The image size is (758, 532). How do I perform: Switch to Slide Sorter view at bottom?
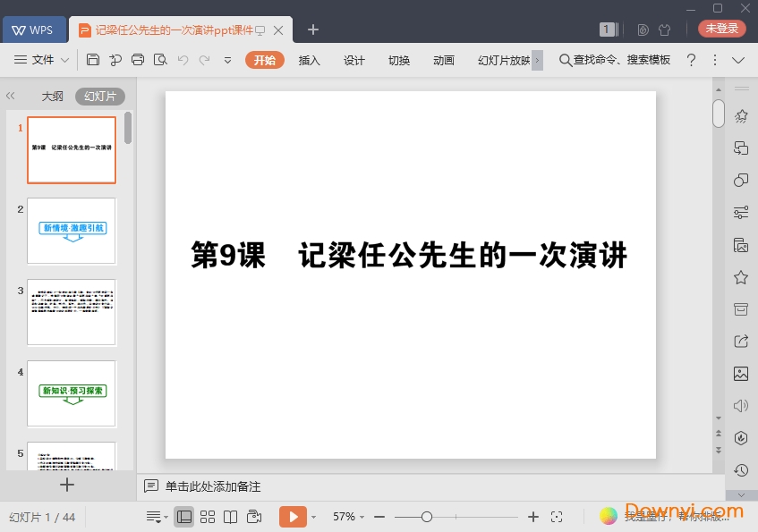209,517
